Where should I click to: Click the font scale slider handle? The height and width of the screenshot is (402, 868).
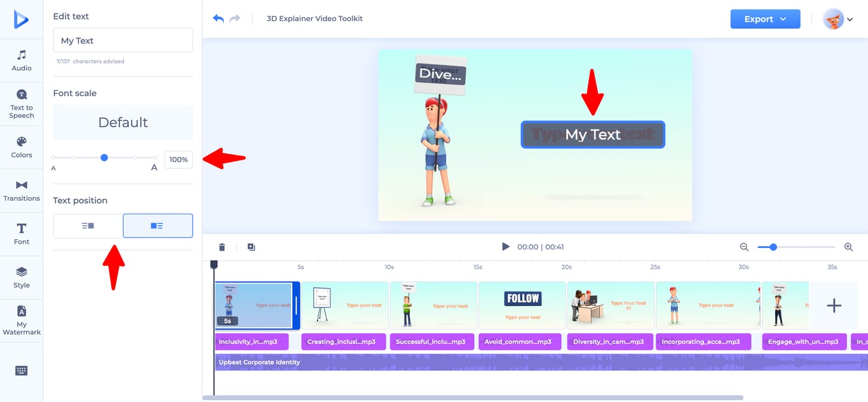104,157
